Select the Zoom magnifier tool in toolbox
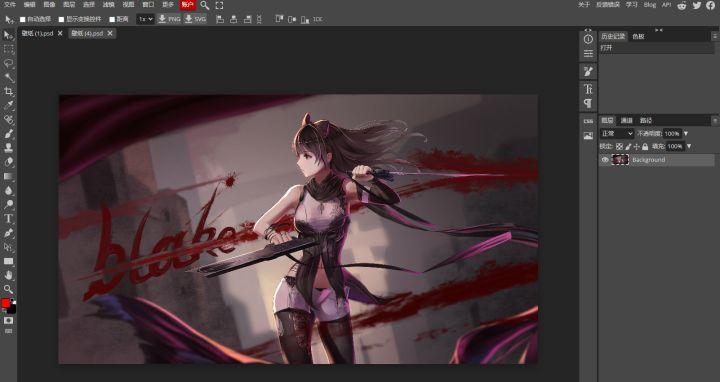This screenshot has width=720, height=382. click(8, 289)
